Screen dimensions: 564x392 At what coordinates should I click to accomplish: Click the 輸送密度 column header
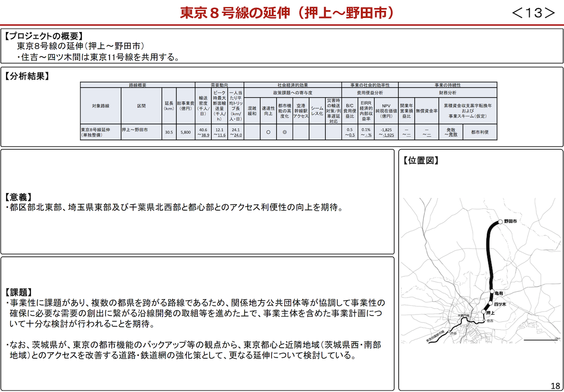[204, 106]
